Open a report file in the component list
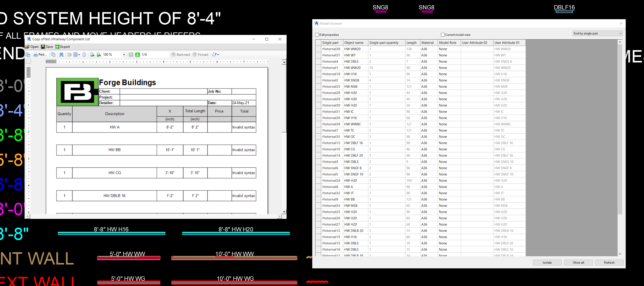This screenshot has height=286, width=644. 32,47
